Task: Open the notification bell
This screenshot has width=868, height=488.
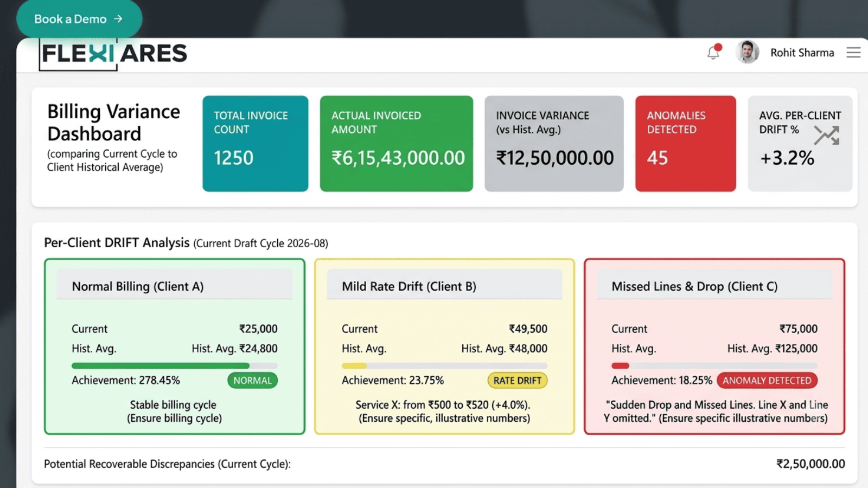Action: click(714, 52)
